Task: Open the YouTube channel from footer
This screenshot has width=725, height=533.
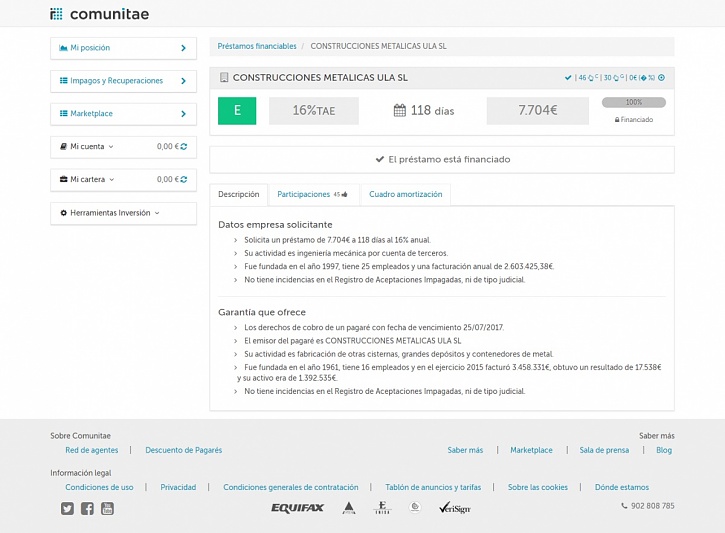Action: click(107, 508)
